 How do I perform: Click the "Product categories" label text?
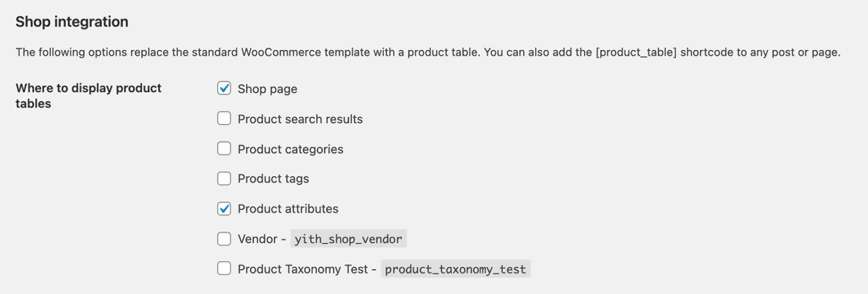point(290,149)
